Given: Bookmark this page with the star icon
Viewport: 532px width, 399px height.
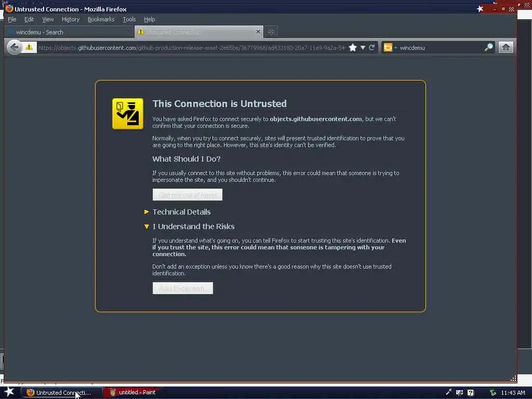Looking at the screenshot, I should 353,48.
